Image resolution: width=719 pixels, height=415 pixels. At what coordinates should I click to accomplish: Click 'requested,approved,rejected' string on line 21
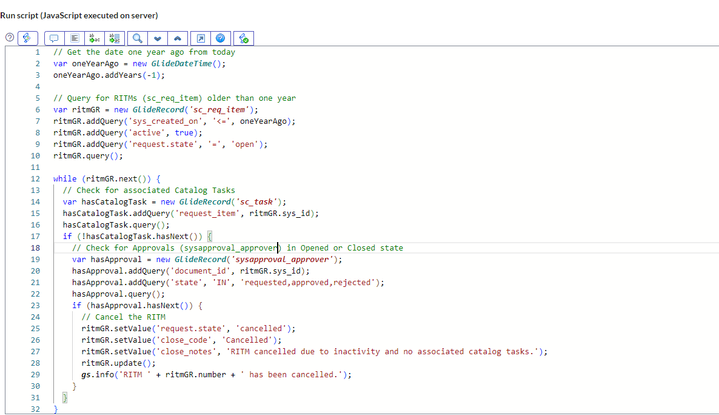pos(308,282)
